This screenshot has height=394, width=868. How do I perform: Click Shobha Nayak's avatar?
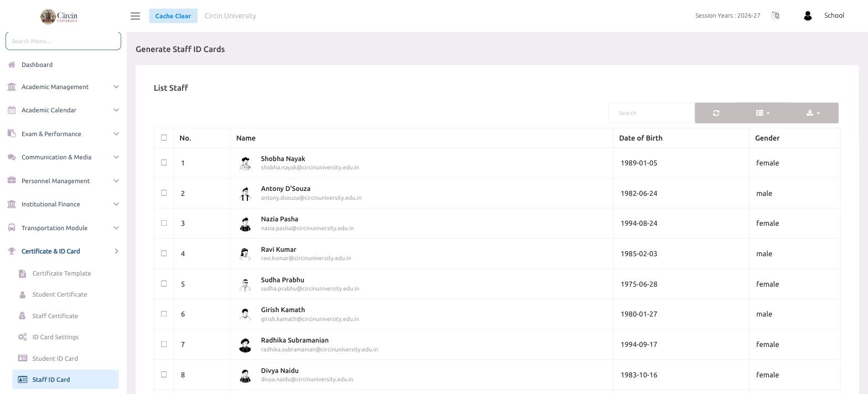coord(245,163)
